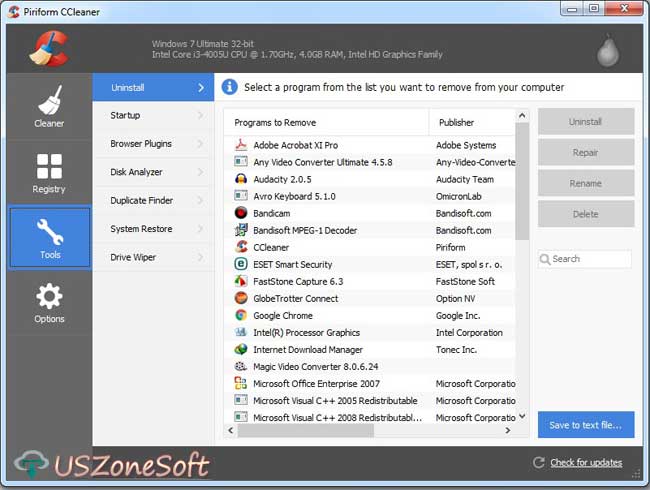Focus the Search input field
This screenshot has width=650, height=490.
tap(585, 259)
